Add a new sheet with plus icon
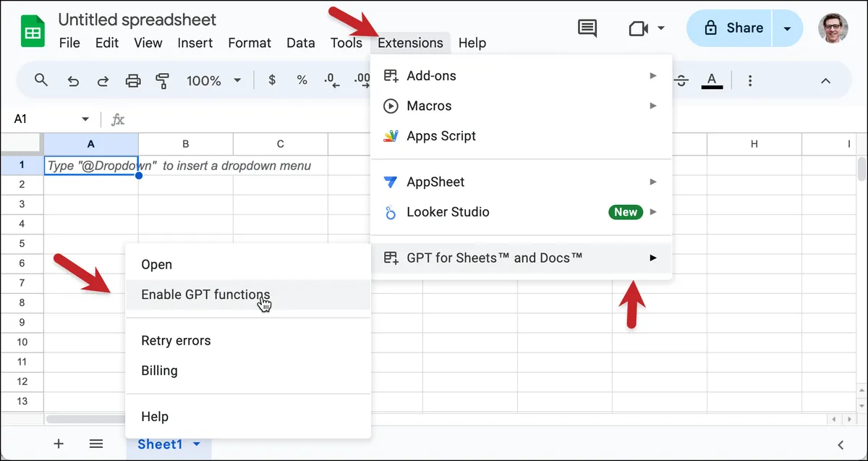The width and height of the screenshot is (868, 461). pos(59,444)
